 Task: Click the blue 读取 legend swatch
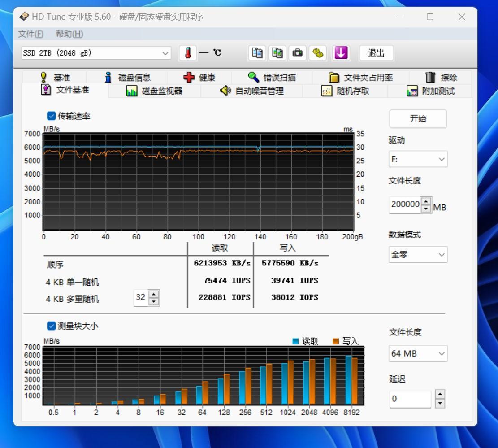[295, 341]
